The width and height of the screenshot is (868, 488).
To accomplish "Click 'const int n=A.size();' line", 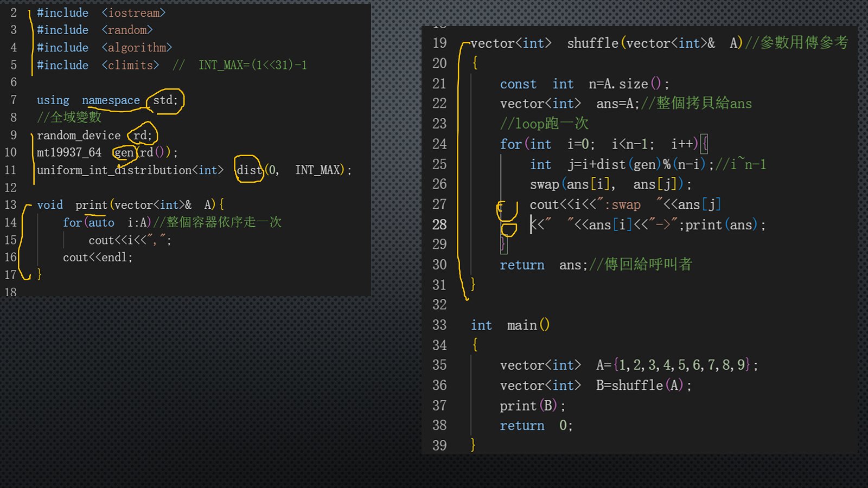I will point(585,84).
